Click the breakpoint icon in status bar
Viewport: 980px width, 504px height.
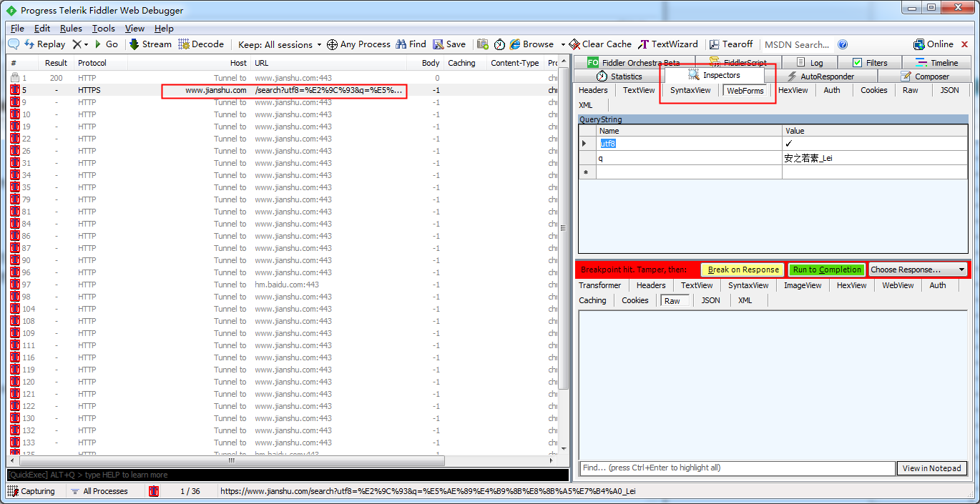(x=154, y=491)
